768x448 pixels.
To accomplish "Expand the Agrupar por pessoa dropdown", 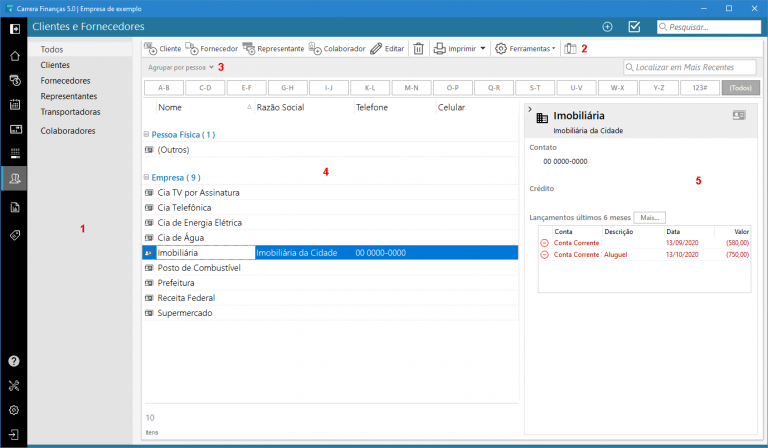I will coord(211,67).
